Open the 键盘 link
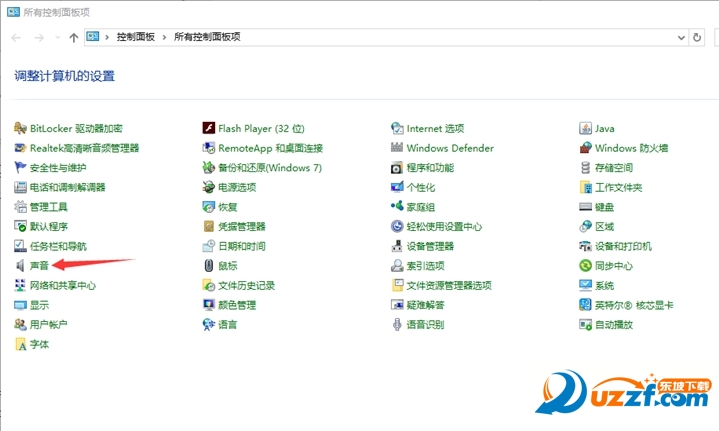 (x=604, y=207)
